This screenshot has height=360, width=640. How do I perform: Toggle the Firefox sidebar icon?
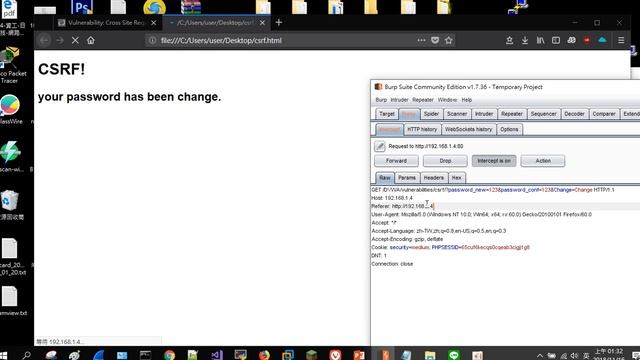pyautogui.click(x=556, y=40)
